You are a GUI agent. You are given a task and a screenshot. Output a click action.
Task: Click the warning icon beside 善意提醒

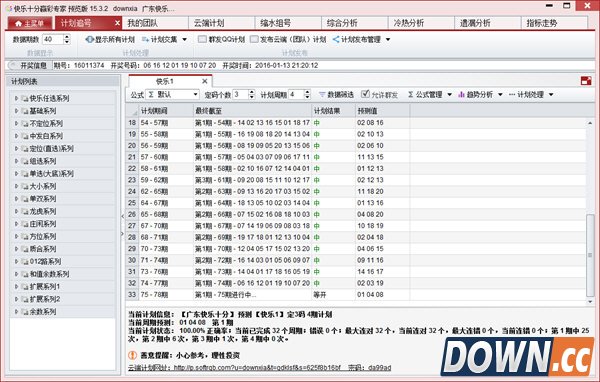[x=132, y=355]
